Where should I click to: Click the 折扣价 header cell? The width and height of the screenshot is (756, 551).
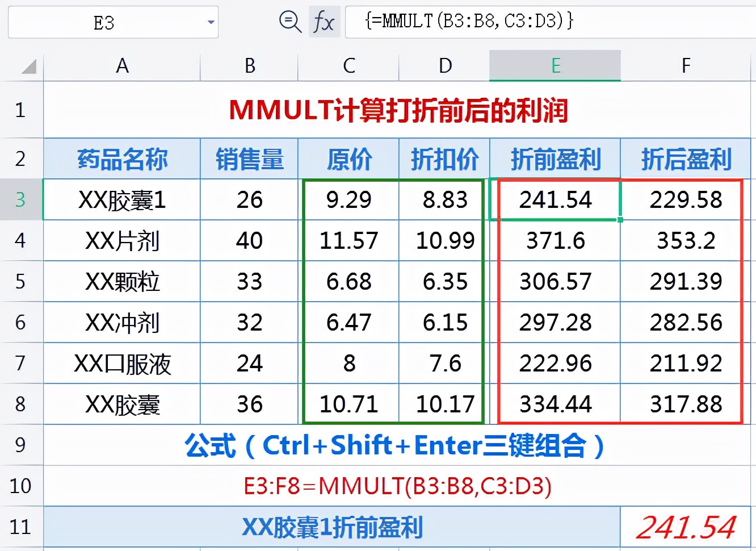click(x=444, y=158)
